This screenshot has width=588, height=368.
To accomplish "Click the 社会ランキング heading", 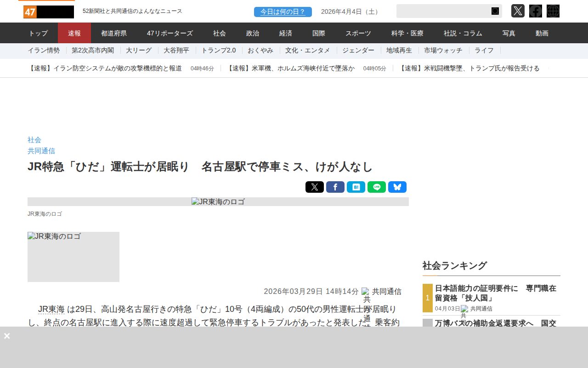I will 454,265.
